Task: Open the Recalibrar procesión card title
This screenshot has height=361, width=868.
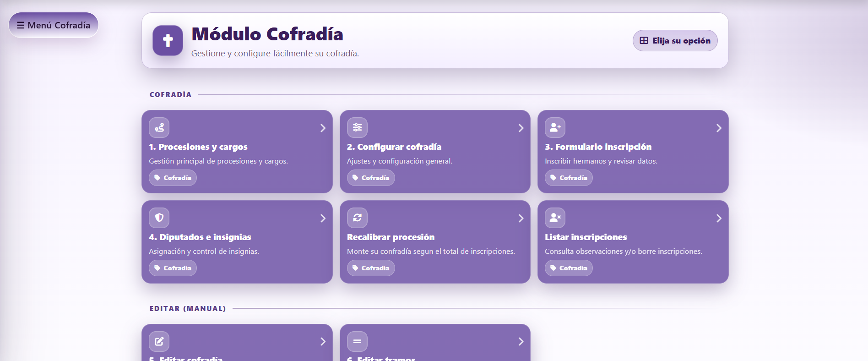Action: coord(391,237)
